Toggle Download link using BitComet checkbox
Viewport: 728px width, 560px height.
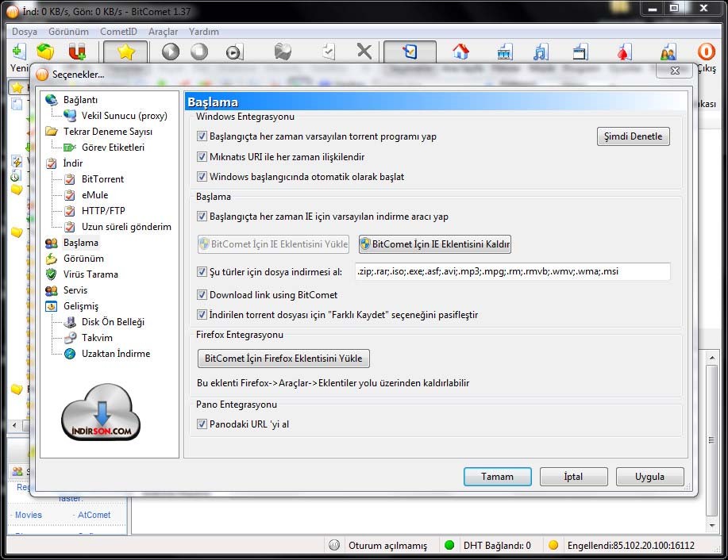tap(202, 294)
